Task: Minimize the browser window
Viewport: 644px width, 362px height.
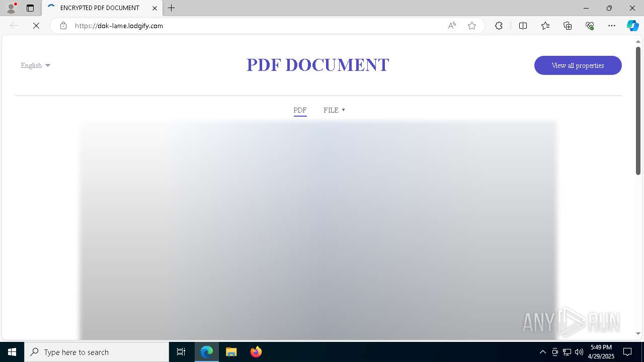Action: coord(586,8)
